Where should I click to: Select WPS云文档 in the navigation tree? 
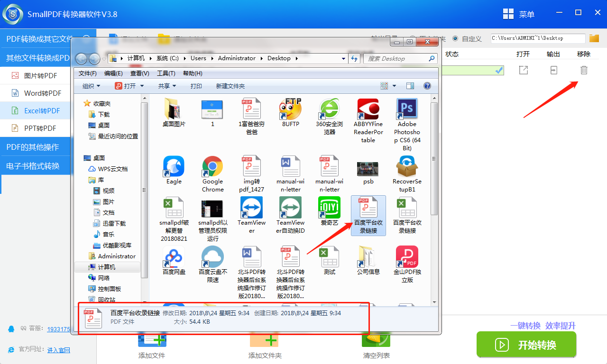113,169
